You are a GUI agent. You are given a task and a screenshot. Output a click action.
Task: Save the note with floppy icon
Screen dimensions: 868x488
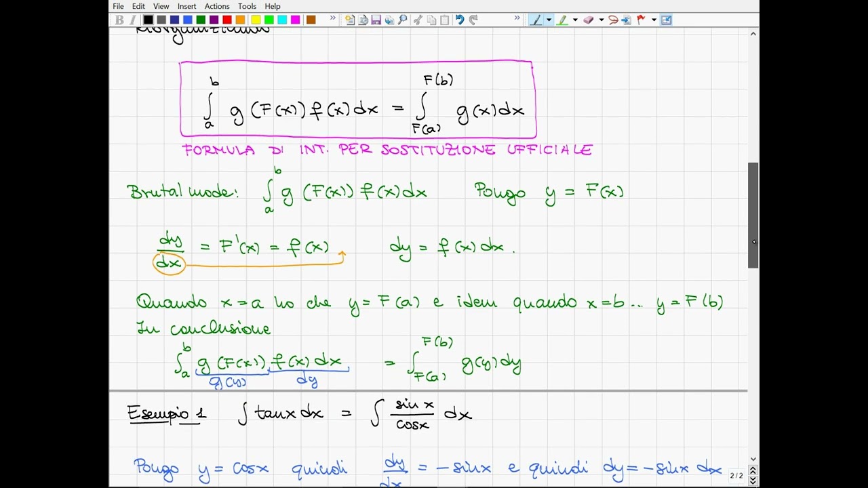(376, 20)
